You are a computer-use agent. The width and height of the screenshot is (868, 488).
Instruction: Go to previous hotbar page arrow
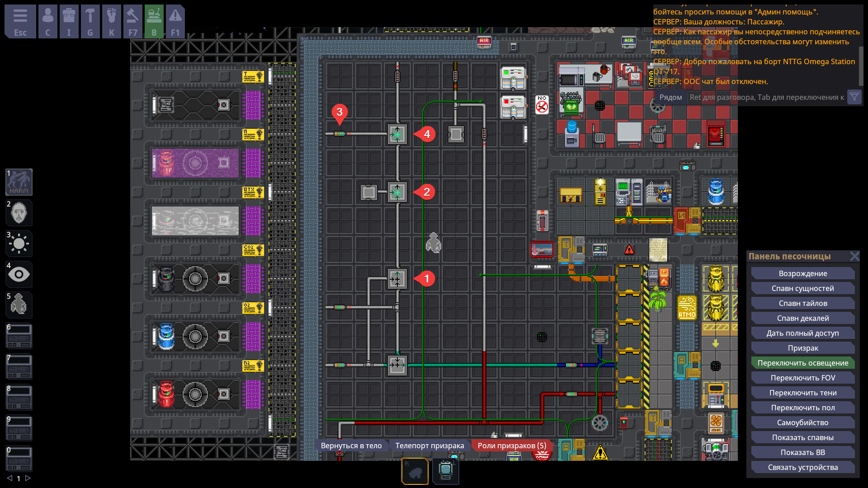pyautogui.click(x=9, y=478)
